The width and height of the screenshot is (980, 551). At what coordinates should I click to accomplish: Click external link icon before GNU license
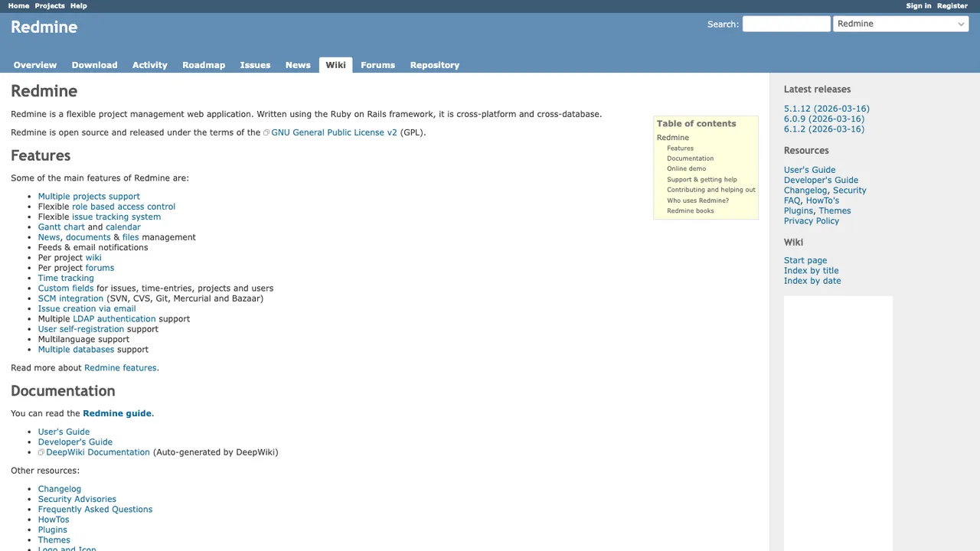tap(266, 132)
